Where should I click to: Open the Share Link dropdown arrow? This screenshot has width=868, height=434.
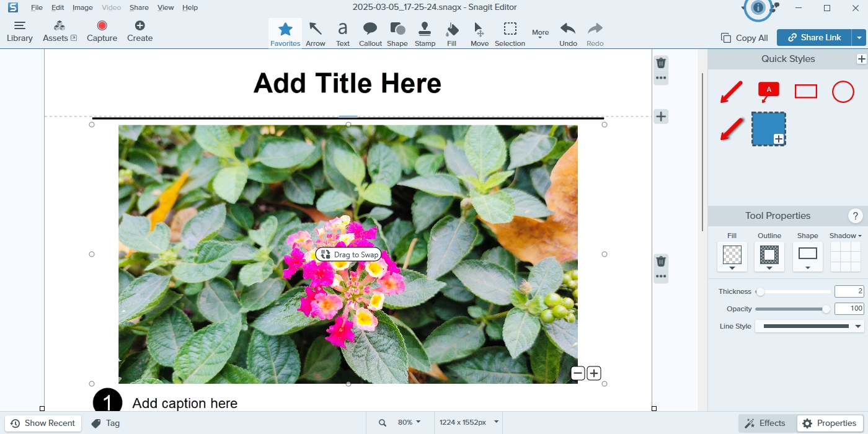tap(859, 38)
